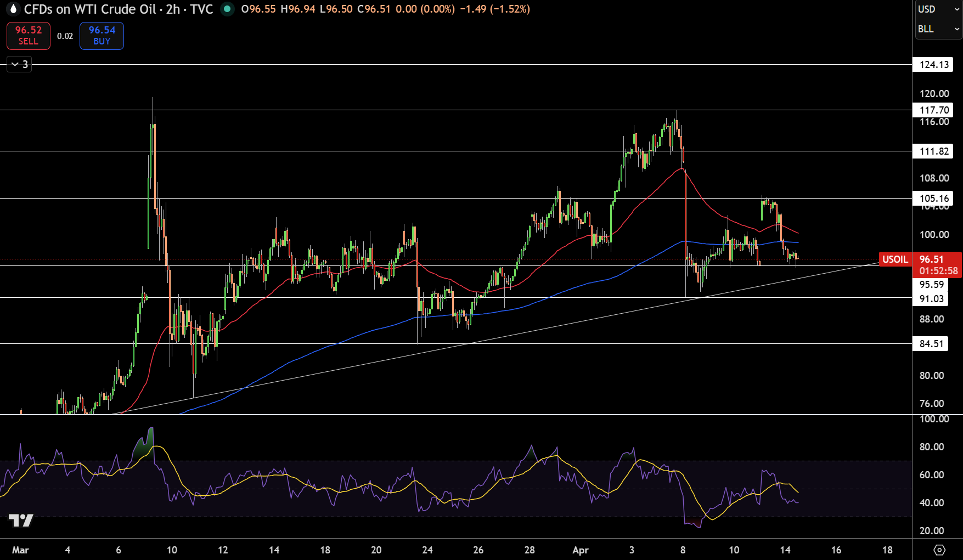Click the 96.52 SELL button
Viewport: 963px width, 560px height.
29,36
